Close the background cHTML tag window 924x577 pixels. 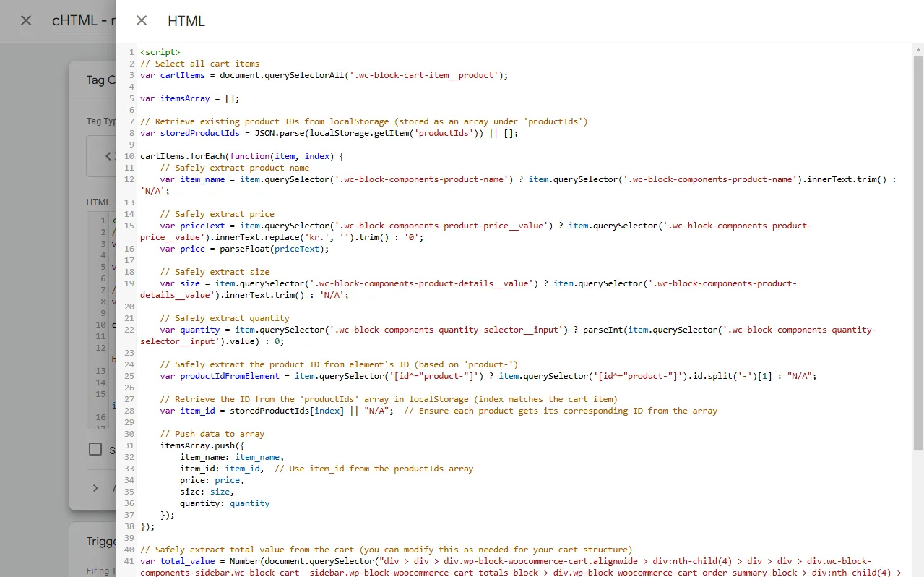coord(26,20)
